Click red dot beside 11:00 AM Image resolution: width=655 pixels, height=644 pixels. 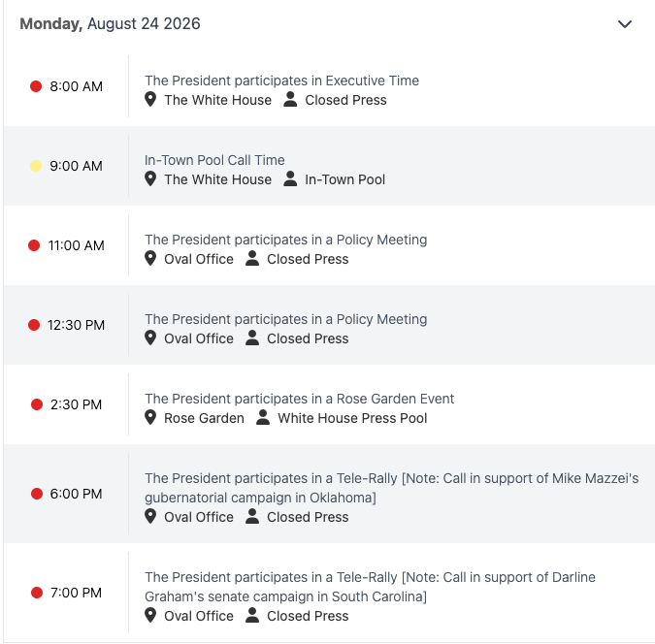[x=34, y=245]
